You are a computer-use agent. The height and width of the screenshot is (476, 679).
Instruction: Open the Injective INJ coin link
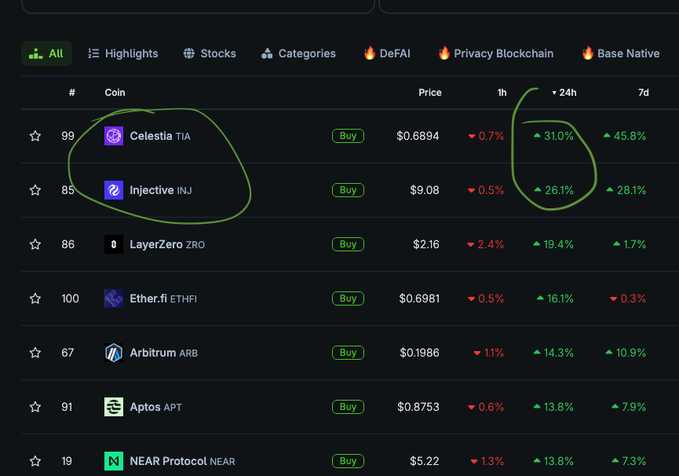161,190
